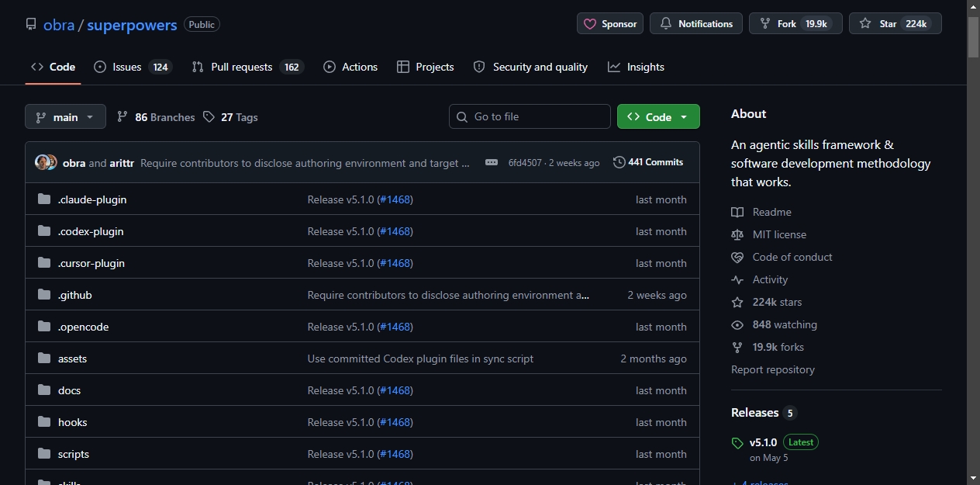The height and width of the screenshot is (485, 980).
Task: Open the 441 Commits link
Action: [x=648, y=162]
